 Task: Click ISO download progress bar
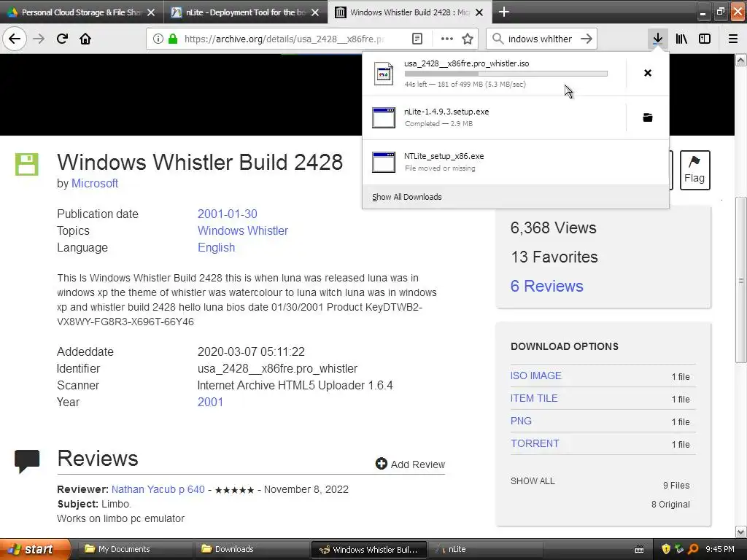506,74
